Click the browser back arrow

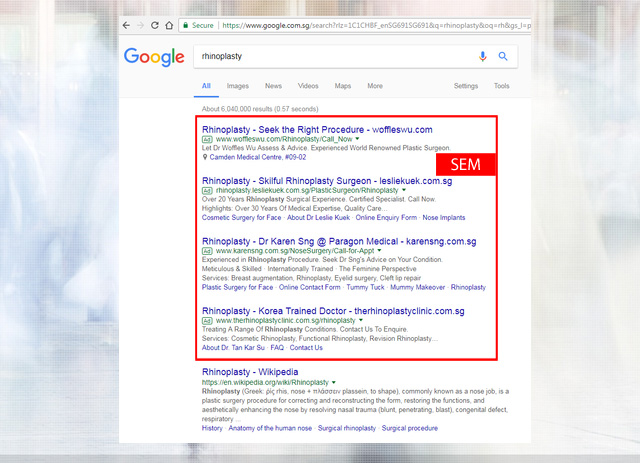tap(127, 25)
